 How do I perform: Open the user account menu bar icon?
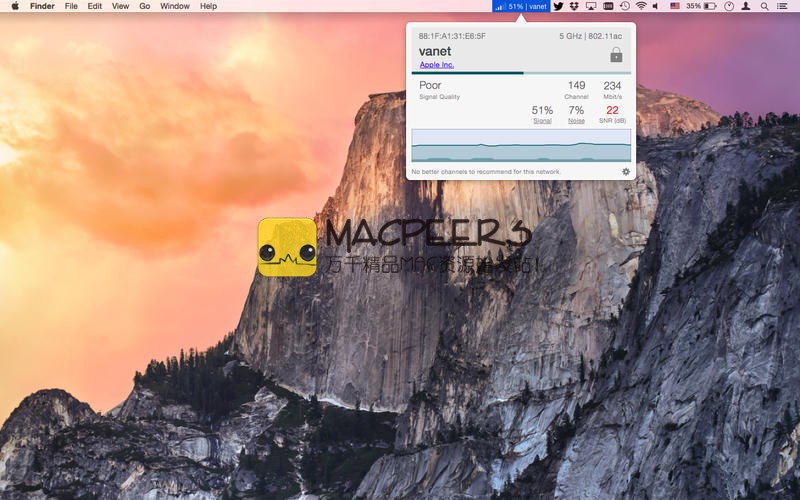pos(745,6)
